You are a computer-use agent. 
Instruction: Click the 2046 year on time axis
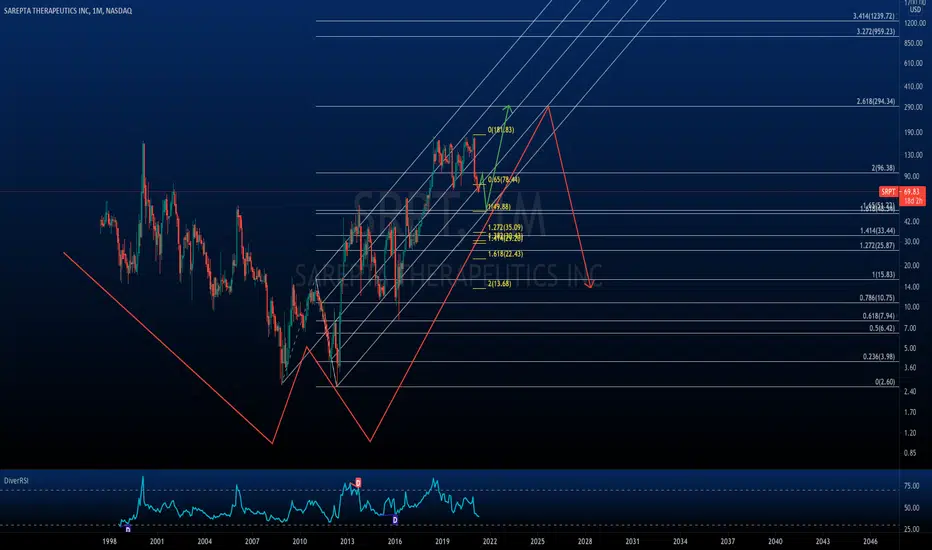pyautogui.click(x=870, y=542)
